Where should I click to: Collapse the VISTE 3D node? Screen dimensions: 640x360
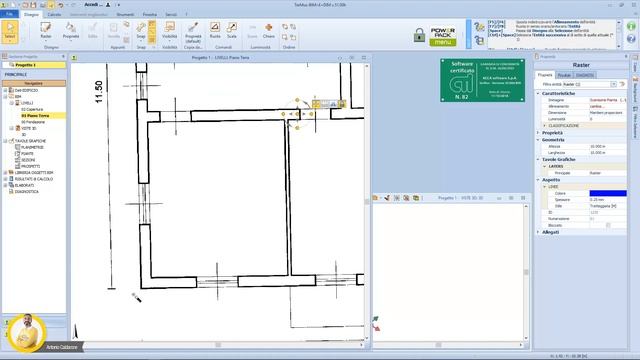[x=11, y=128]
